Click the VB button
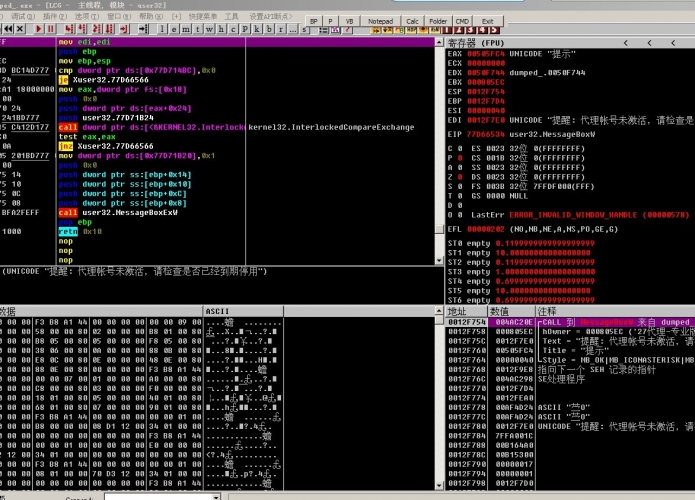The image size is (695, 500). point(349,21)
